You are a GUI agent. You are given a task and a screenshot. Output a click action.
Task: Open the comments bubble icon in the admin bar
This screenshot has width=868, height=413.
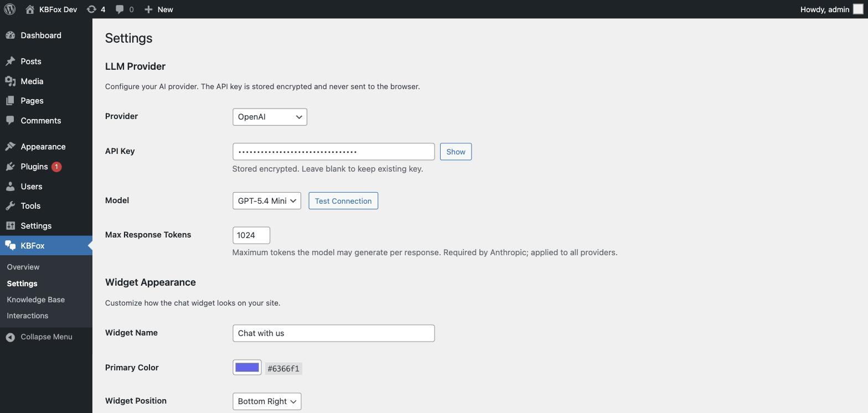[x=120, y=9]
